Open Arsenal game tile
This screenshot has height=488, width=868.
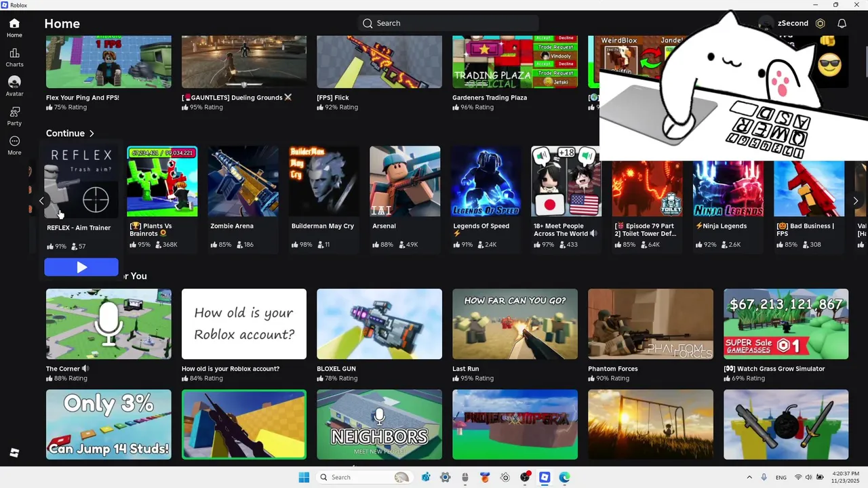click(x=405, y=182)
